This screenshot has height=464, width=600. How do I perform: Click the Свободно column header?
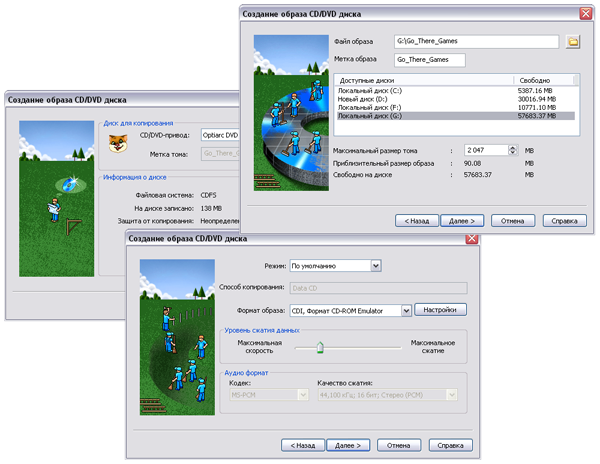click(543, 80)
